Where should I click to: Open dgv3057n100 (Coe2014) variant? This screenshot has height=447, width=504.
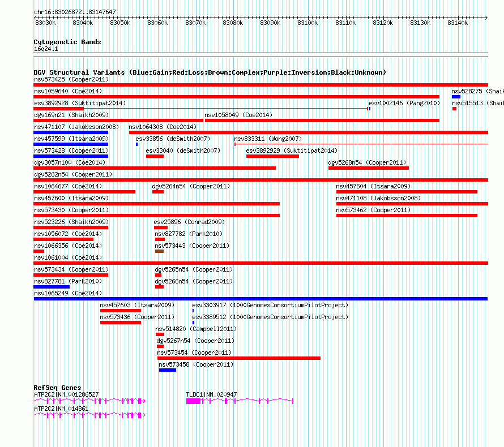(70, 162)
